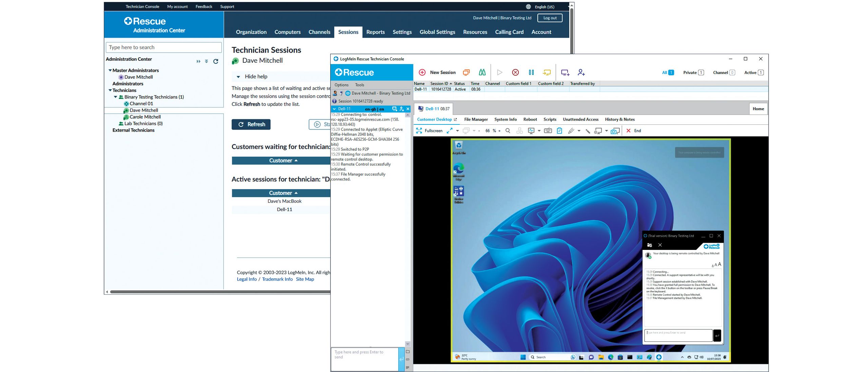This screenshot has width=868, height=372.
Task: Open the screen recording dropdown arrow
Action: tap(607, 131)
